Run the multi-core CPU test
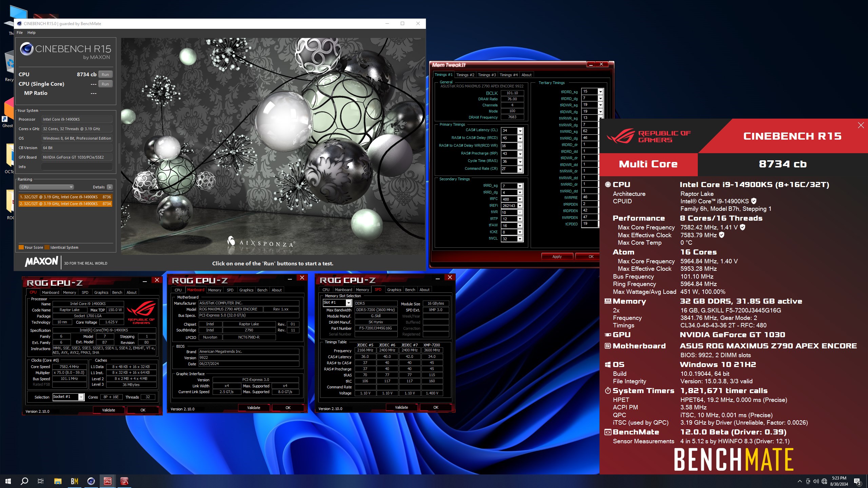The image size is (868, 488). click(105, 75)
